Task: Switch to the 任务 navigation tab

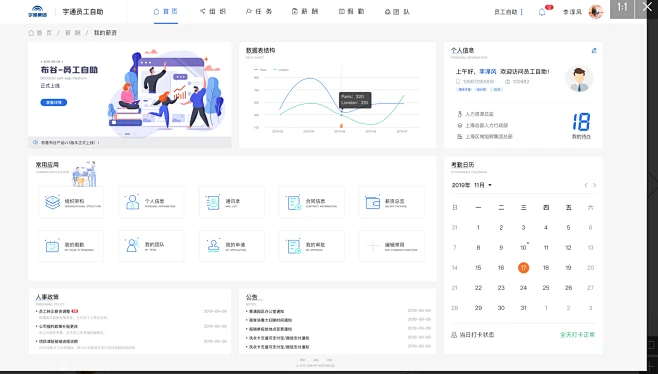Action: click(x=259, y=12)
